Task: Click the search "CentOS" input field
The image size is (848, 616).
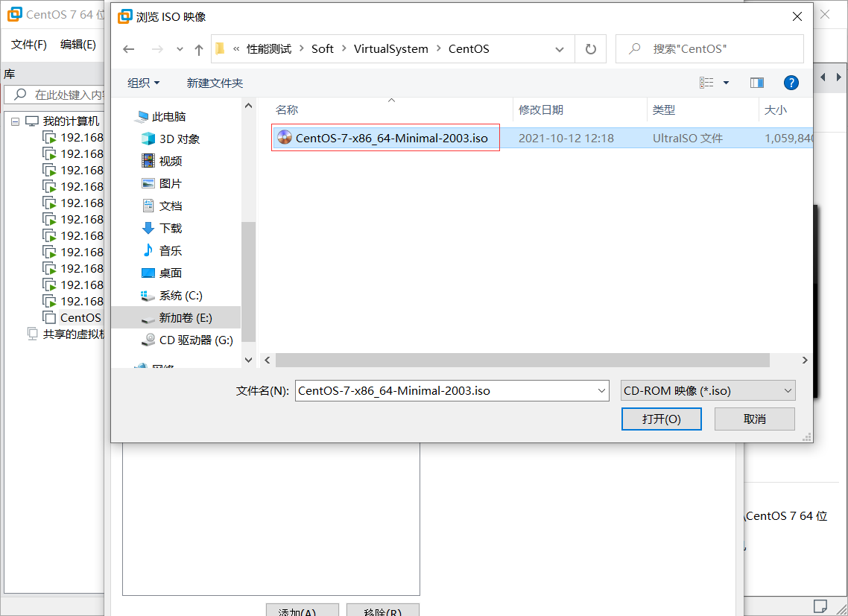Action: point(709,49)
